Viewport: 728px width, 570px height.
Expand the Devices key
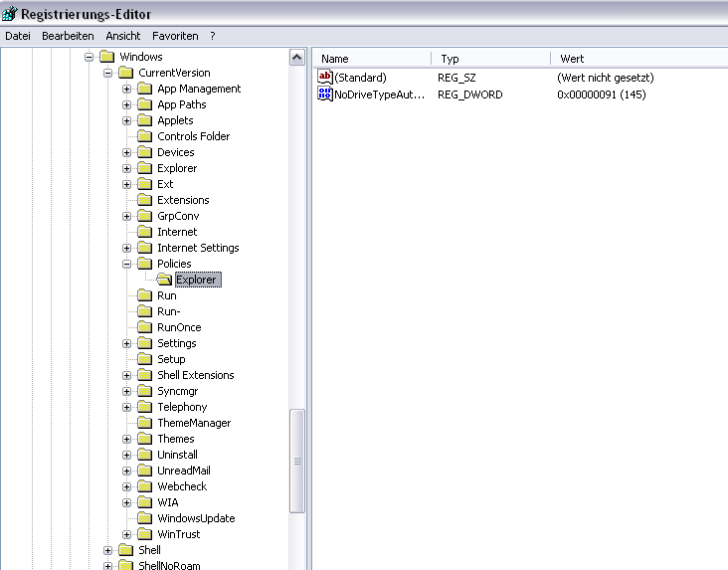(x=126, y=152)
